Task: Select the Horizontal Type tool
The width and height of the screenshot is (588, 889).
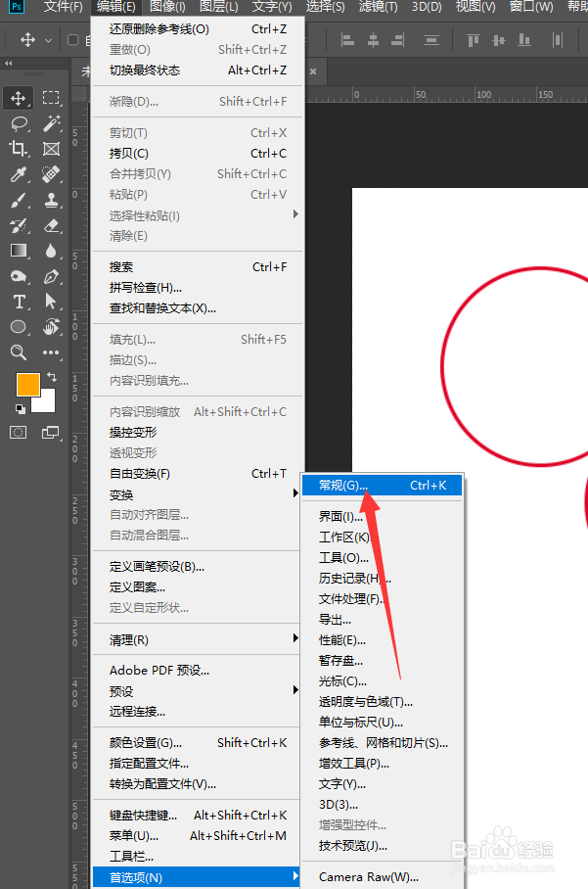Action: click(19, 301)
